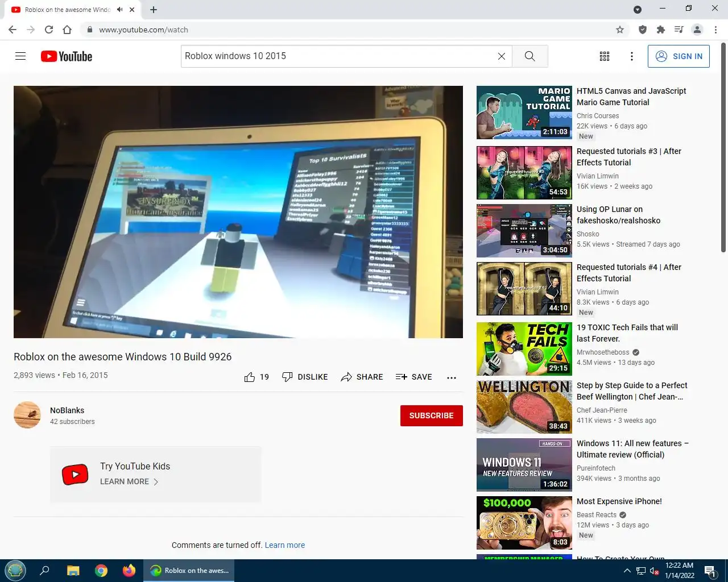728x582 pixels.
Task: Open the Windows Start button
Action: [x=15, y=571]
